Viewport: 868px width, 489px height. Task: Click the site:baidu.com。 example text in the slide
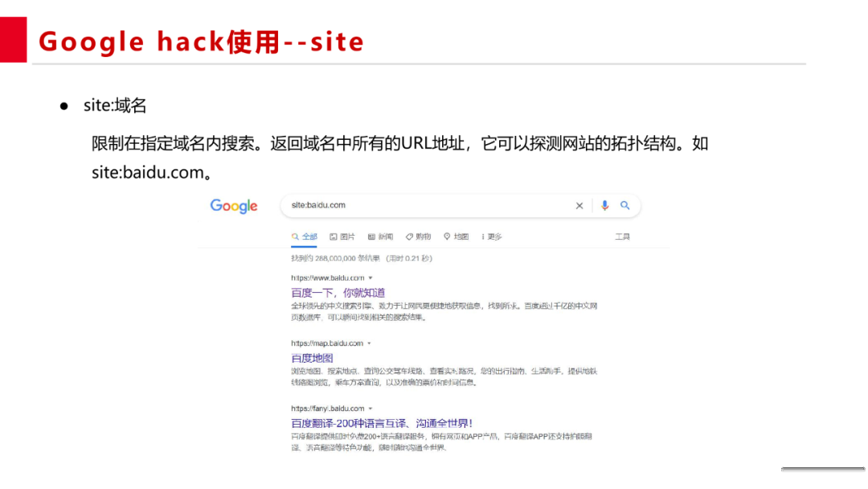coord(152,173)
